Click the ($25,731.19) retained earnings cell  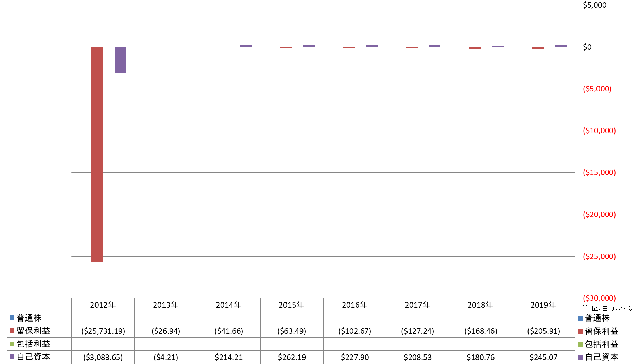[103, 331]
